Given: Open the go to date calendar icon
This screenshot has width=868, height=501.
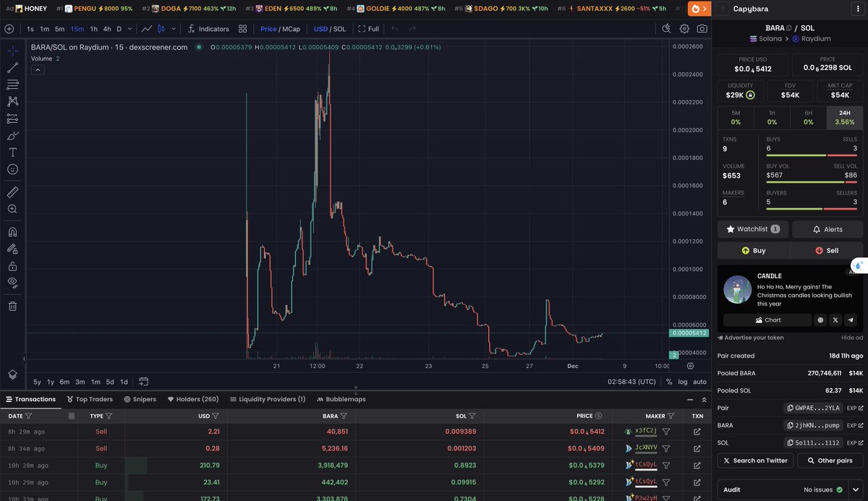Looking at the screenshot, I should 144,382.
